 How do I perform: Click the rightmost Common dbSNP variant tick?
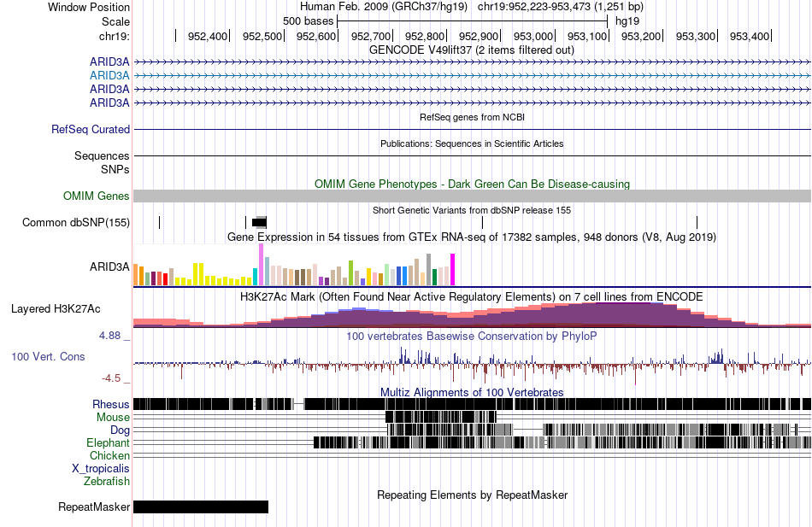[x=697, y=223]
